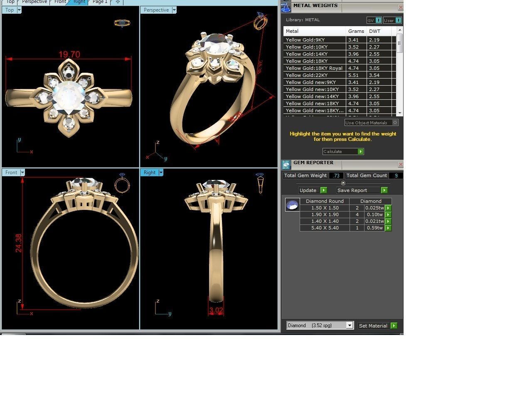
Task: Click the Set Material button
Action: pyautogui.click(x=374, y=326)
